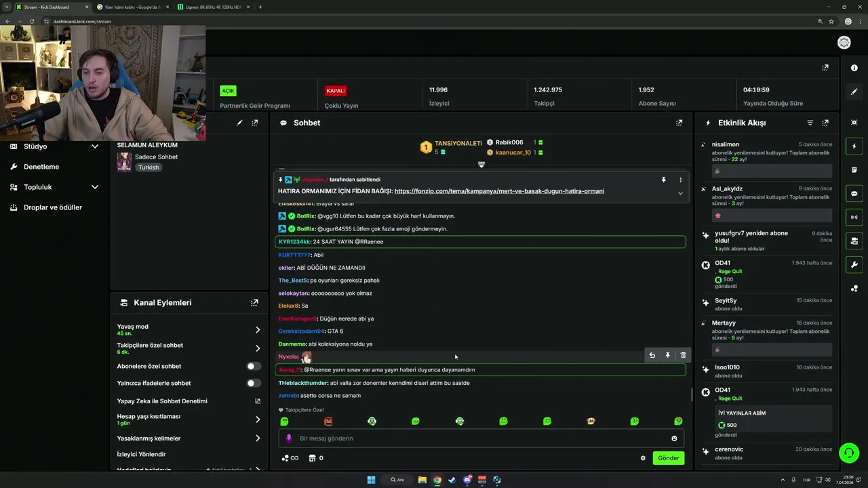Image resolution: width=868 pixels, height=488 pixels.
Task: Open the profile avatar at top right
Action: (844, 43)
